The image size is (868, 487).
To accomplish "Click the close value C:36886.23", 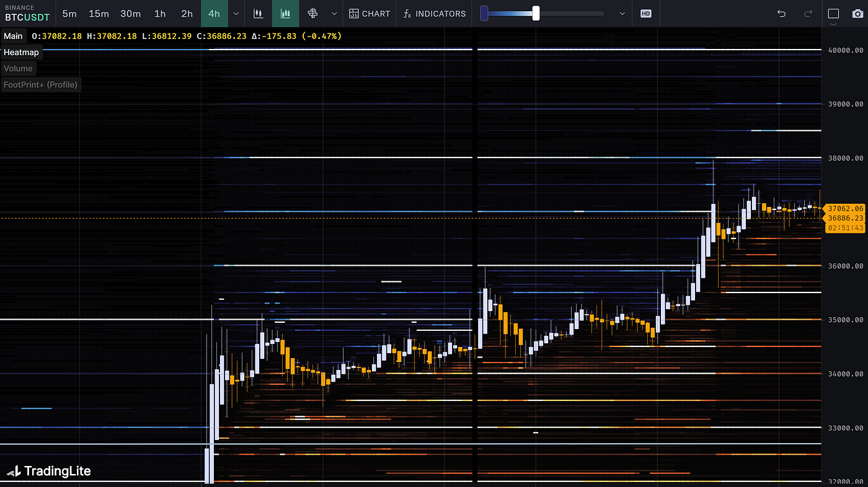I will pyautogui.click(x=222, y=36).
